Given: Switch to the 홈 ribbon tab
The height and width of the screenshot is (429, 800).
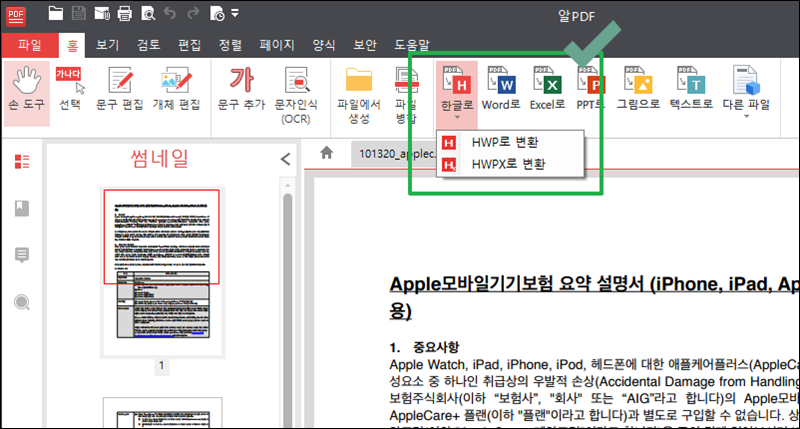Looking at the screenshot, I should (72, 46).
